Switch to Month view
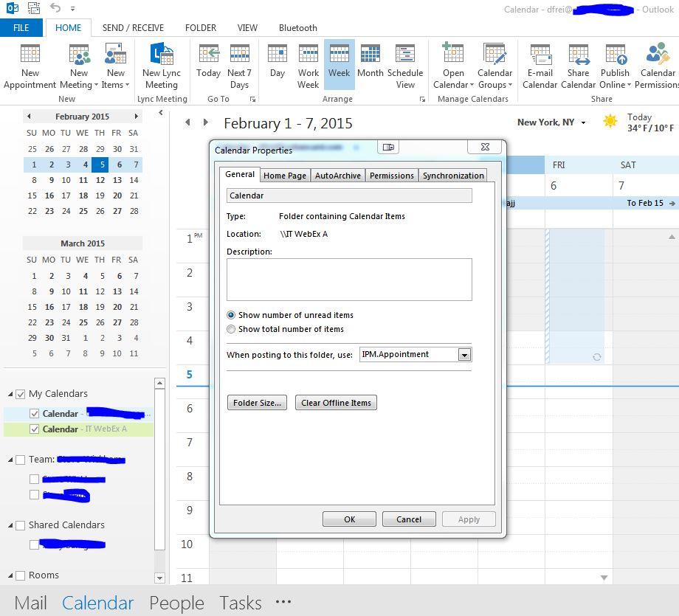Image resolution: width=679 pixels, height=616 pixels. [370, 60]
